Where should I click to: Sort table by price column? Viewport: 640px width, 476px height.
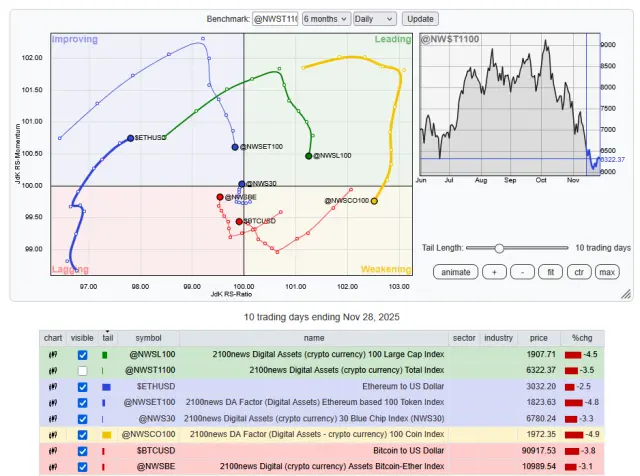(539, 338)
